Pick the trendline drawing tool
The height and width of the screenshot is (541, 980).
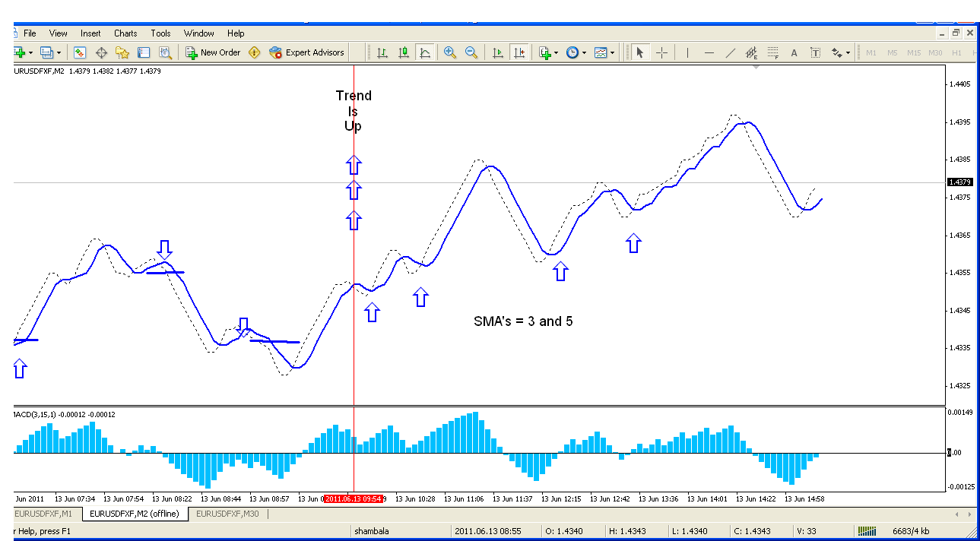(x=731, y=52)
